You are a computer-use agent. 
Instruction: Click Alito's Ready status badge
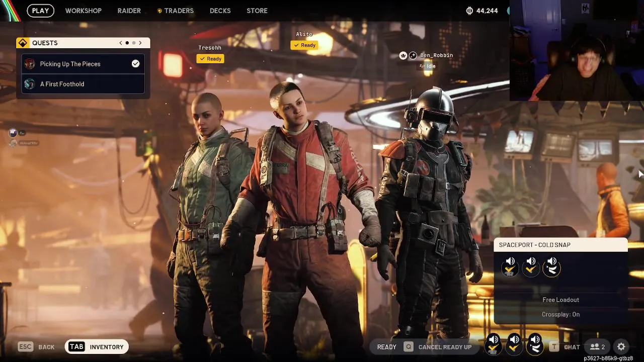click(304, 45)
